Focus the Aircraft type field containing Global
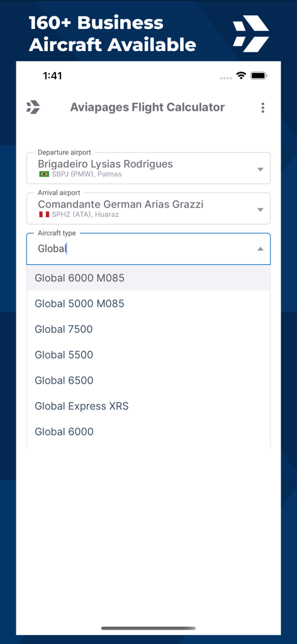Viewport: 297px width, 644px height. tap(148, 249)
